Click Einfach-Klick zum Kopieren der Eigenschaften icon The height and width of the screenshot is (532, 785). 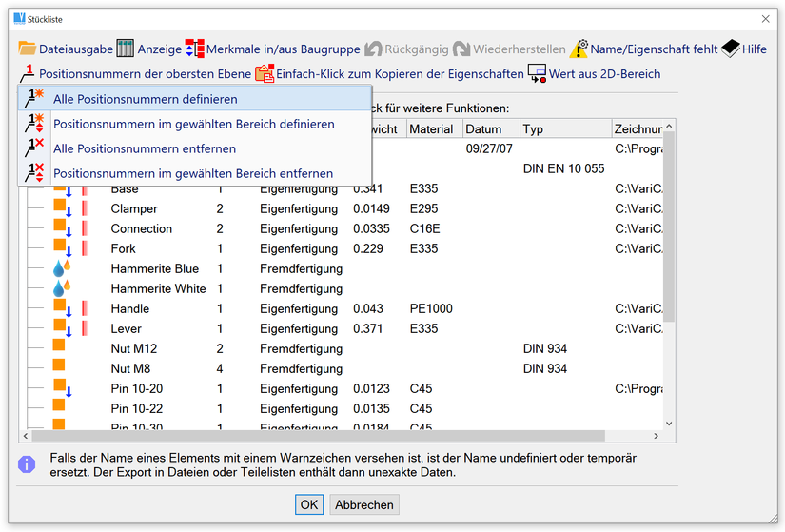coord(265,73)
